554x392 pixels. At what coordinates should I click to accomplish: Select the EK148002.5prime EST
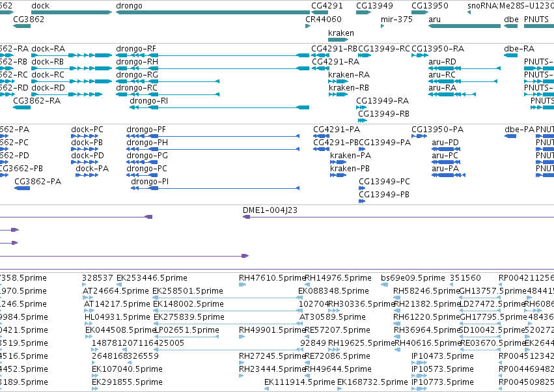(228, 311)
